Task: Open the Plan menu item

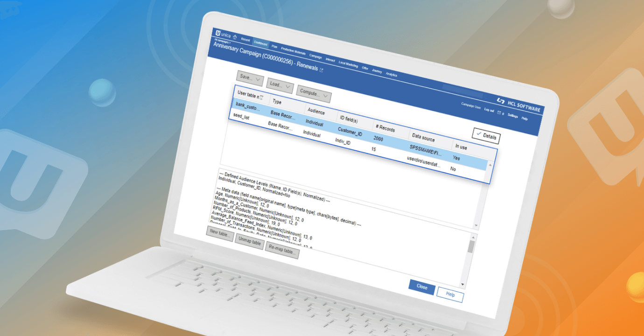Action: (274, 47)
